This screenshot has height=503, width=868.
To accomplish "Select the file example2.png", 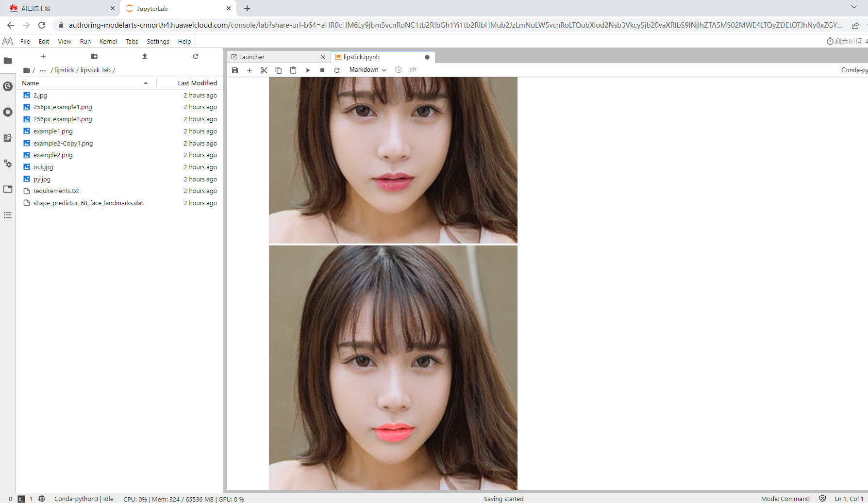I will (x=120, y=155).
